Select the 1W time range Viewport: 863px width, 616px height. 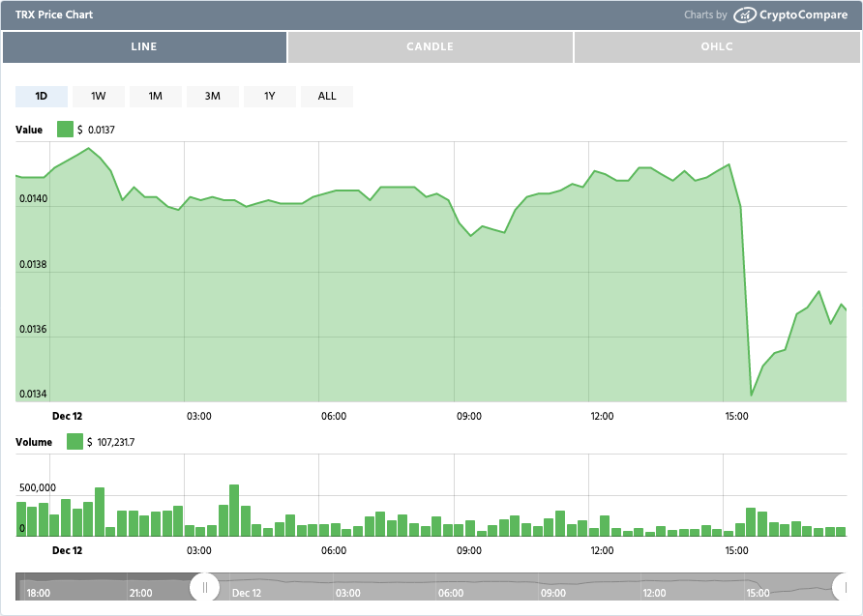[x=99, y=97]
